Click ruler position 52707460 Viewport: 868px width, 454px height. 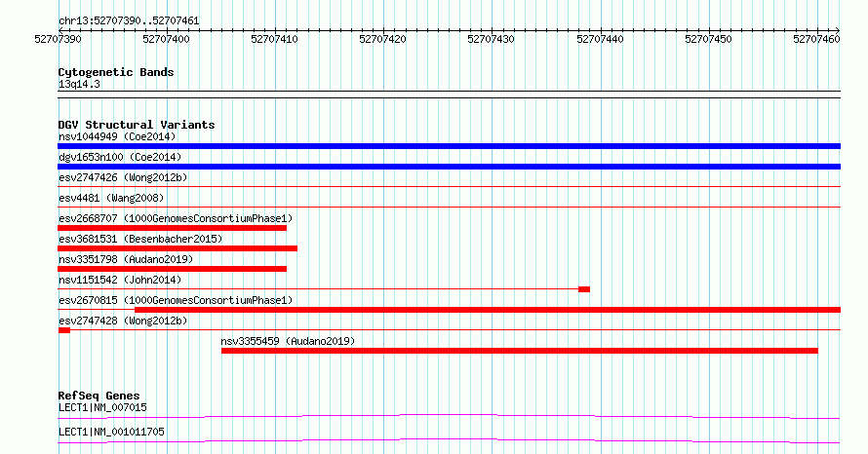[x=816, y=39]
